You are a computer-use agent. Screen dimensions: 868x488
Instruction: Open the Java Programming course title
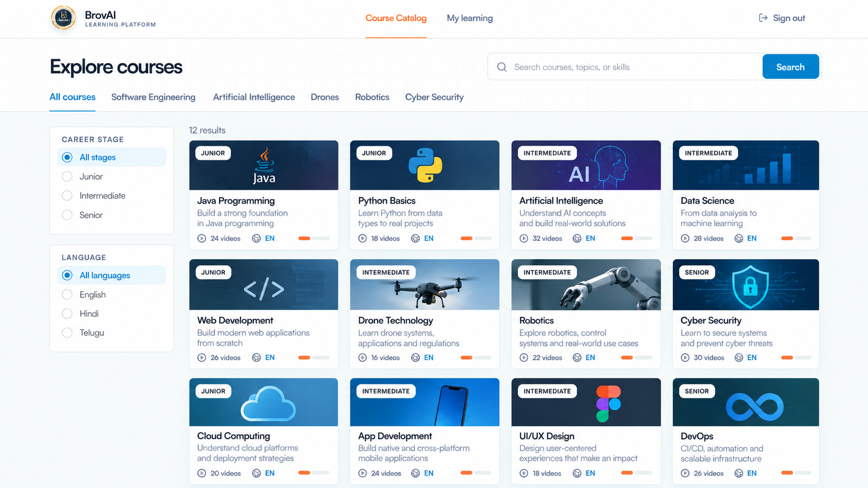236,201
